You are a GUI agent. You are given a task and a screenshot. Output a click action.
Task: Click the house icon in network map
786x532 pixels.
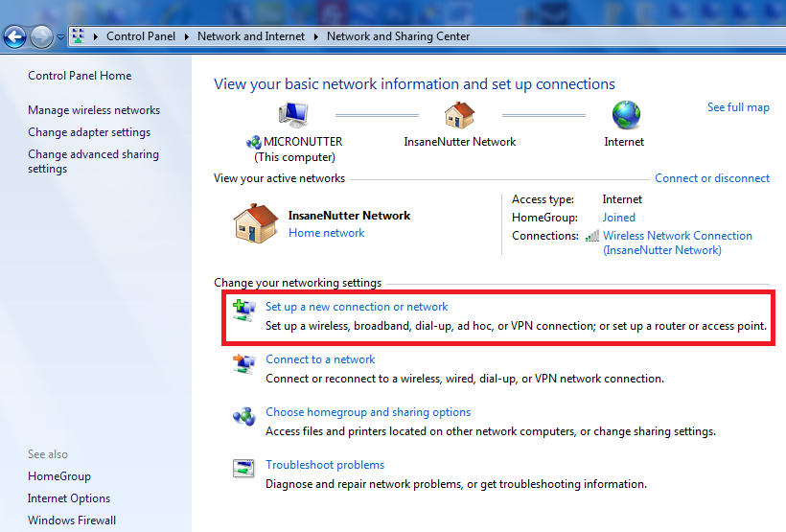coord(459,115)
